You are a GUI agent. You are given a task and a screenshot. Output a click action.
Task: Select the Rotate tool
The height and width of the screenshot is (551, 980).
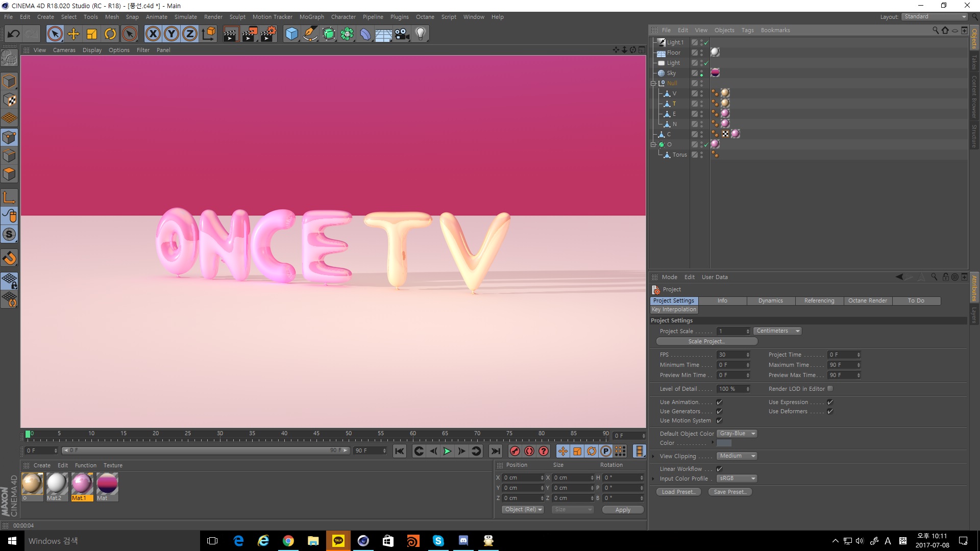point(110,34)
